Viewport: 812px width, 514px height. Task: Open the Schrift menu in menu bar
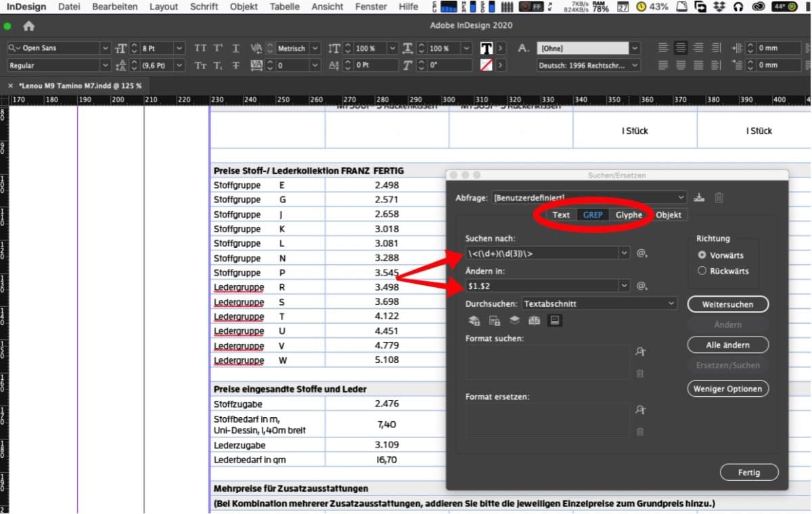tap(204, 7)
